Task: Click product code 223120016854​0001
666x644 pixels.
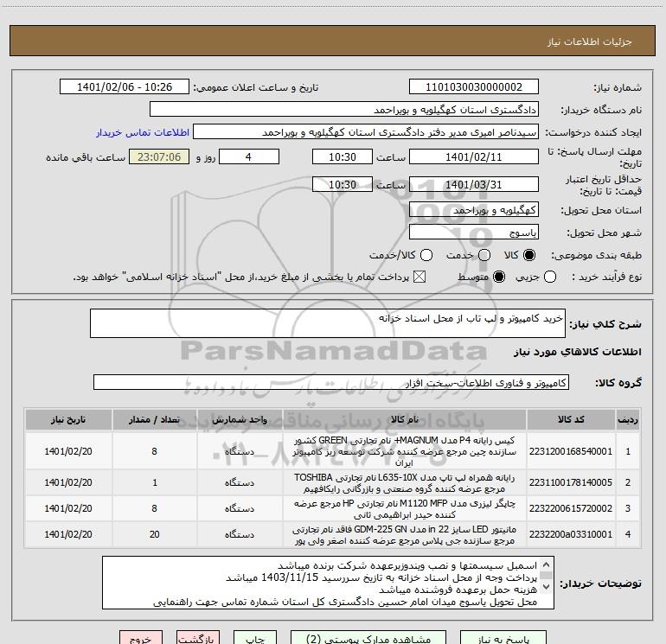Action: [x=571, y=451]
